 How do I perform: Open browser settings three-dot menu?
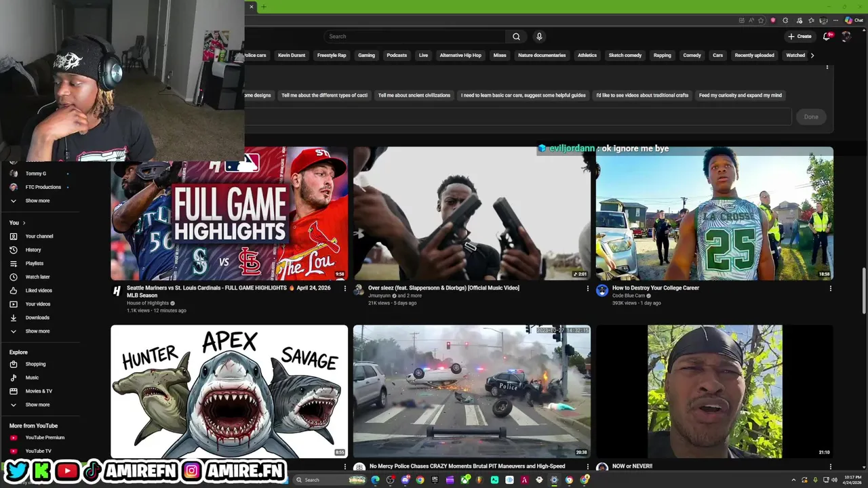835,20
